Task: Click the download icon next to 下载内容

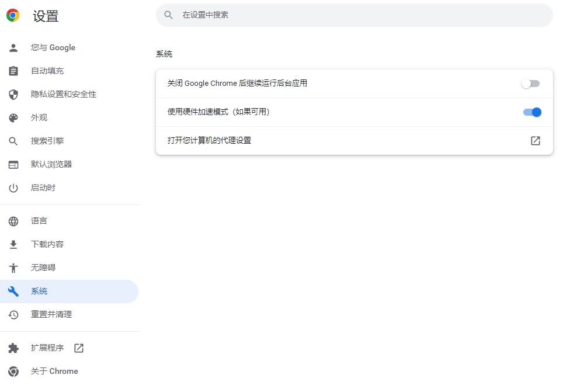Action: pyautogui.click(x=13, y=244)
